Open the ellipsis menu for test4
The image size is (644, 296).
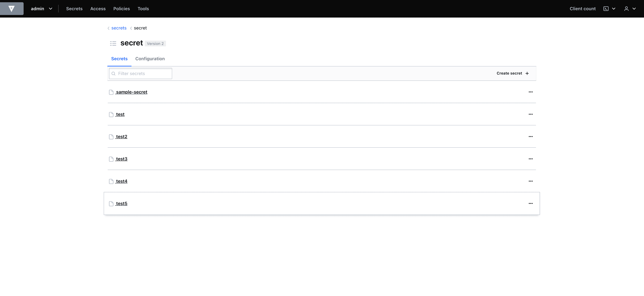[530, 181]
